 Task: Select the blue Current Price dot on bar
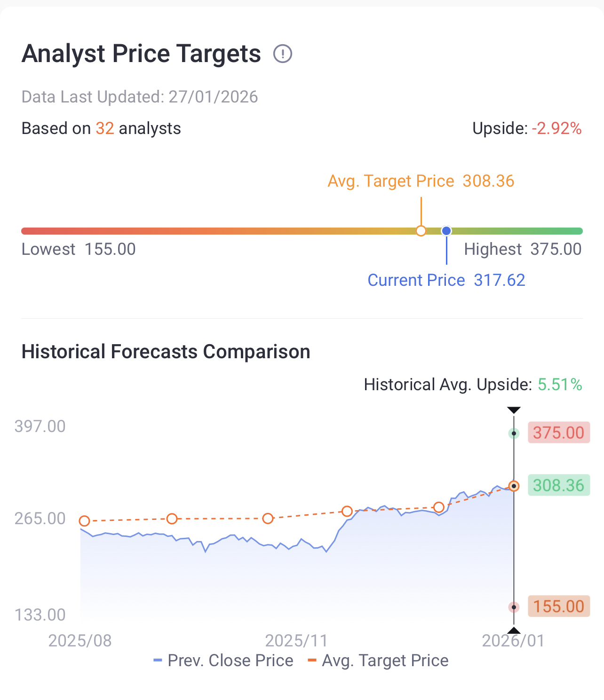tap(446, 231)
